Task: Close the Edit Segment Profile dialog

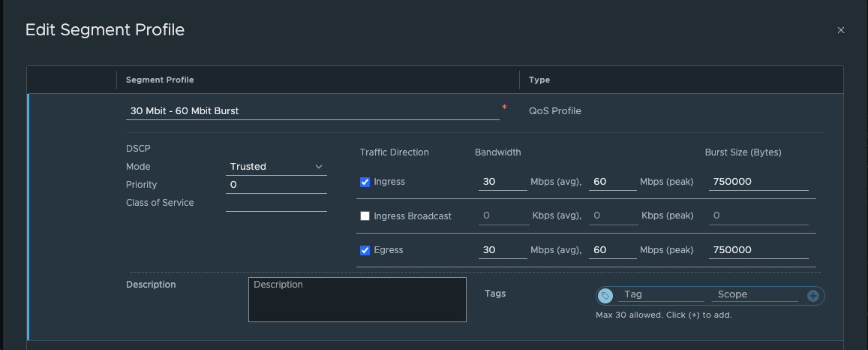Action: pyautogui.click(x=840, y=31)
